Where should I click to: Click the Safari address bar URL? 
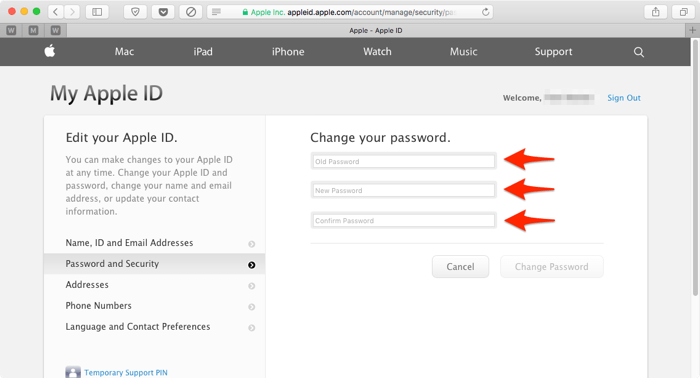[x=371, y=12]
